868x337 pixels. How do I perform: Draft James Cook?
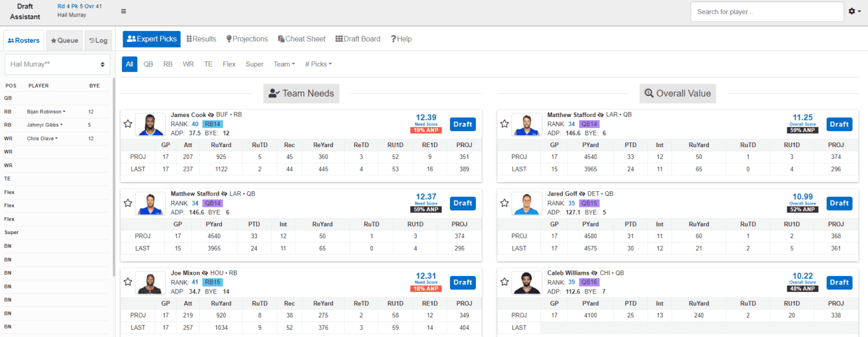pos(462,124)
